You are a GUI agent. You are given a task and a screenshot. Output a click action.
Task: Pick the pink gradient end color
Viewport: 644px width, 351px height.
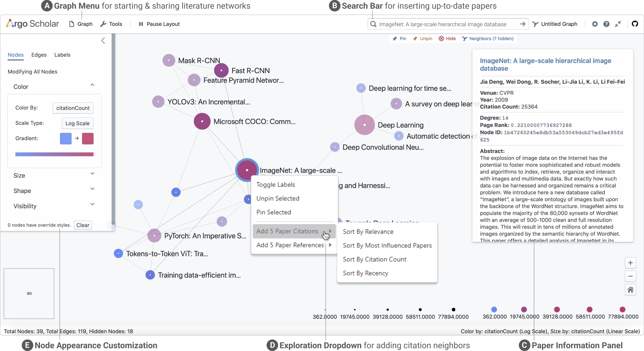[x=88, y=139]
